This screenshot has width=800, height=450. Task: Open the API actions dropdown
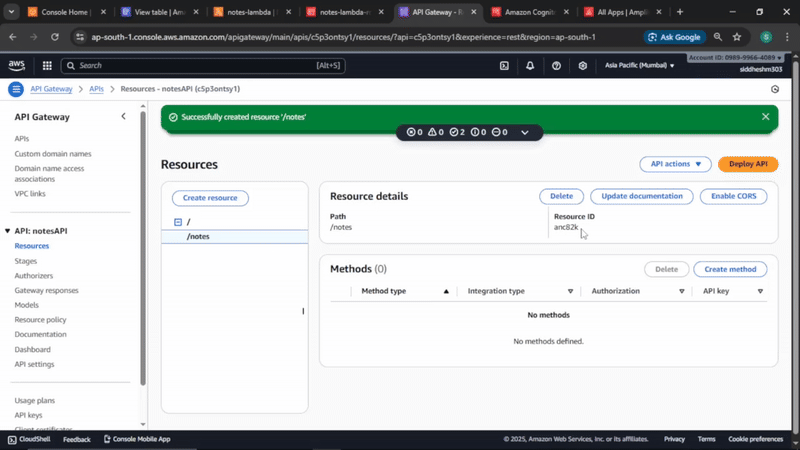point(675,164)
